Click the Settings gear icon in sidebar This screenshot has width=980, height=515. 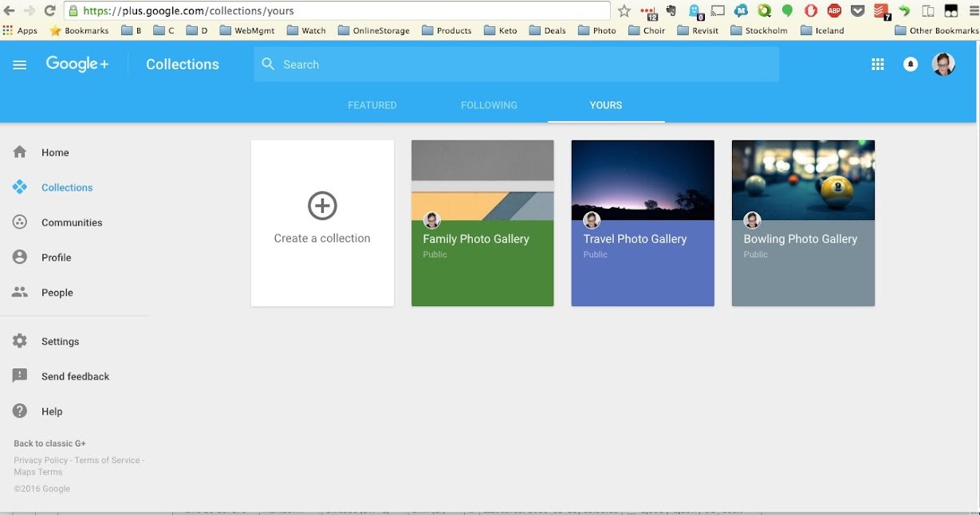pyautogui.click(x=20, y=341)
